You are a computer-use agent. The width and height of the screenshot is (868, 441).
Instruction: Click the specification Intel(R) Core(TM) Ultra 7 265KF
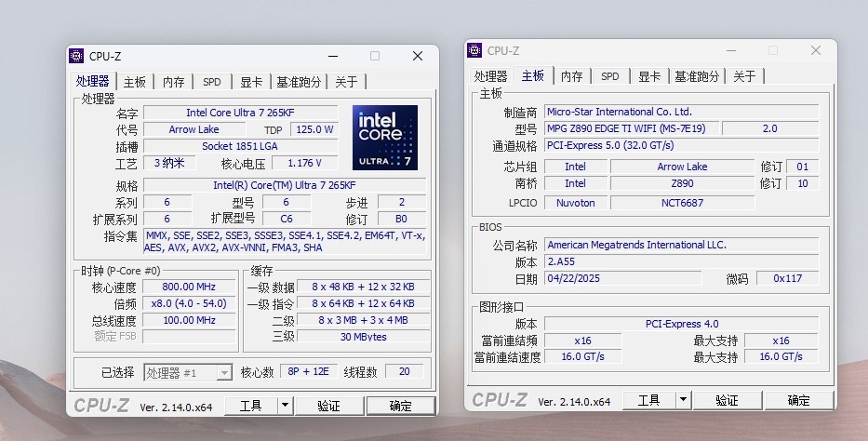(x=285, y=185)
